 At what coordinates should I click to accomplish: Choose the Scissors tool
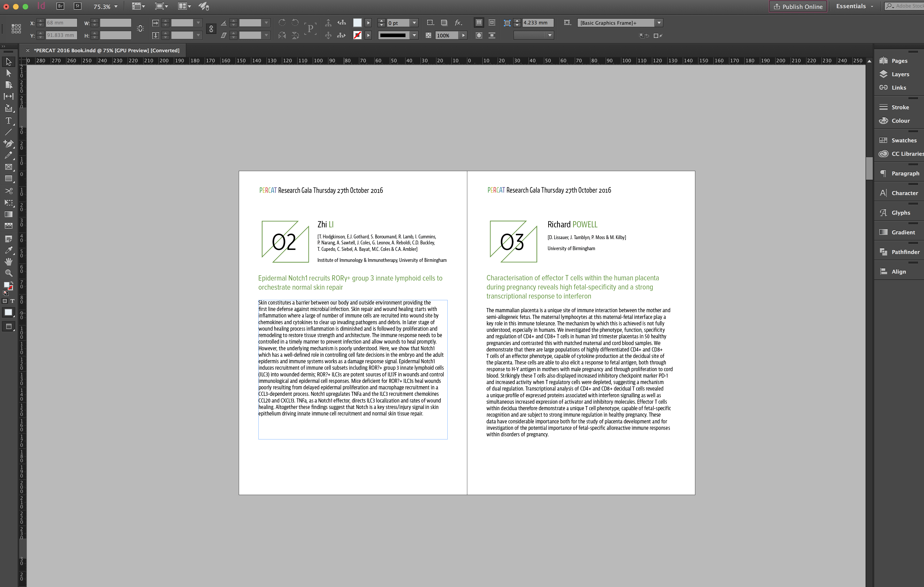8,191
